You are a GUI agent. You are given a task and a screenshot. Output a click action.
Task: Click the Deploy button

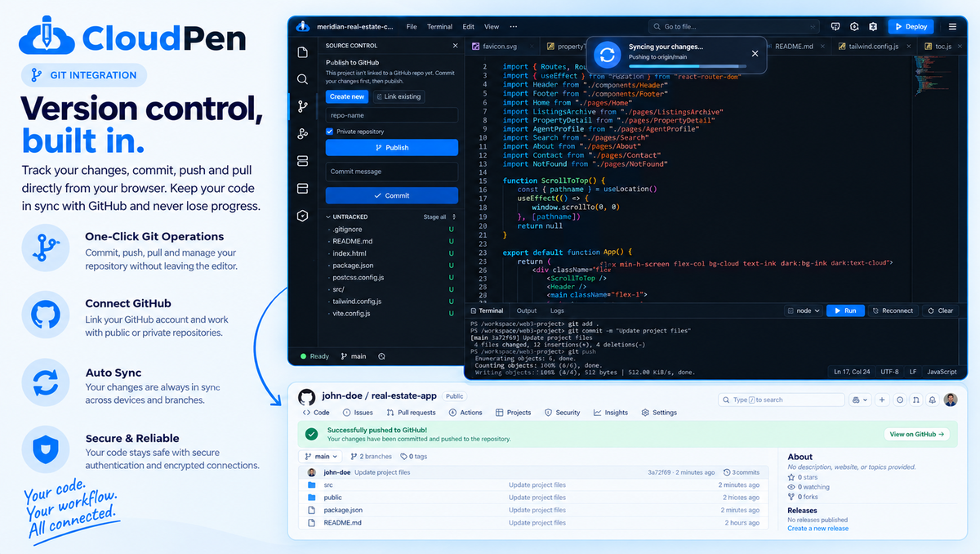(911, 26)
